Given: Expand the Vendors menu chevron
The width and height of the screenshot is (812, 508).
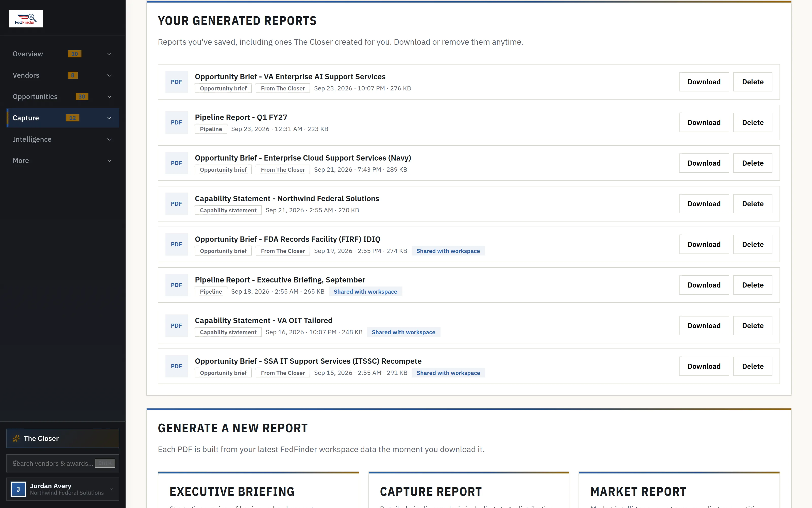Looking at the screenshot, I should [x=109, y=75].
